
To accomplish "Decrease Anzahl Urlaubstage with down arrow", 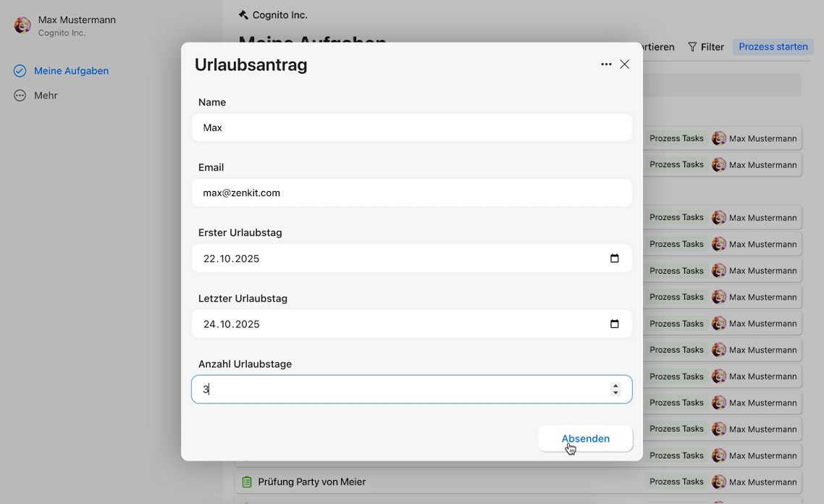I will pyautogui.click(x=615, y=393).
